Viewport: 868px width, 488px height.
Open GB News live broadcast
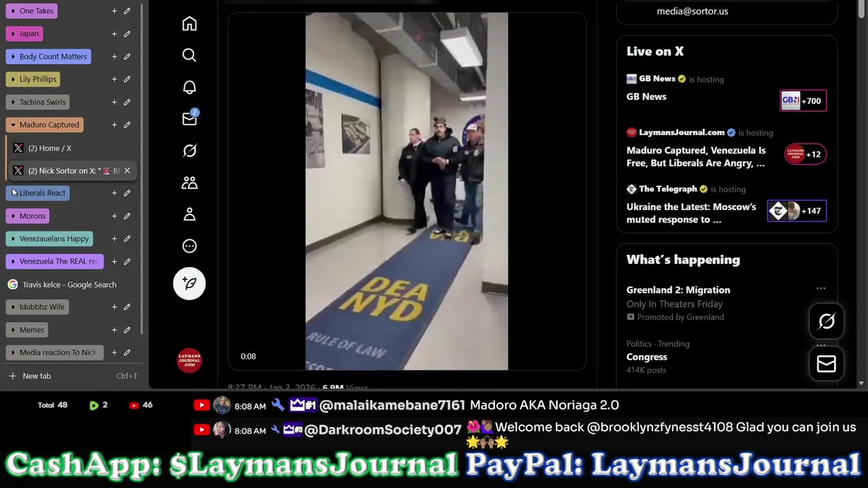(x=726, y=90)
